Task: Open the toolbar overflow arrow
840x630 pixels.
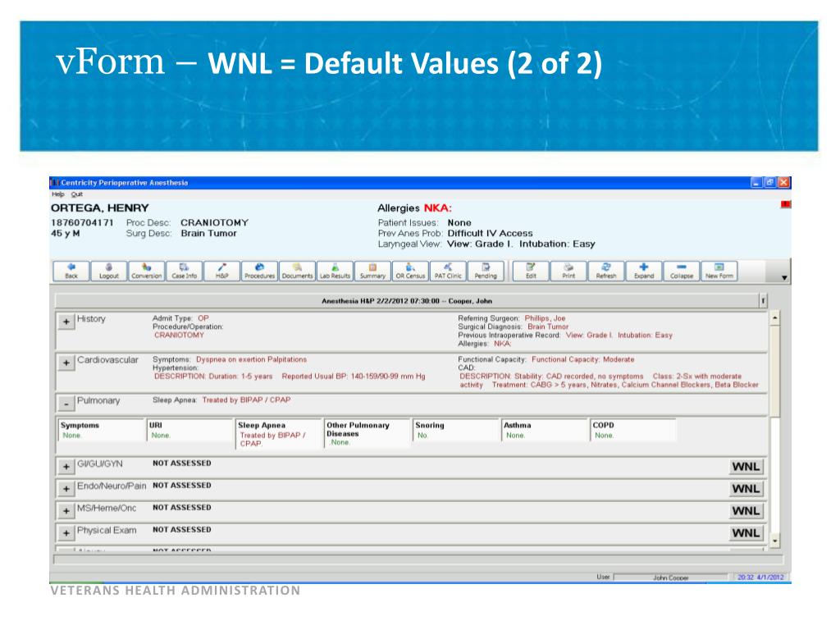Action: (x=784, y=277)
